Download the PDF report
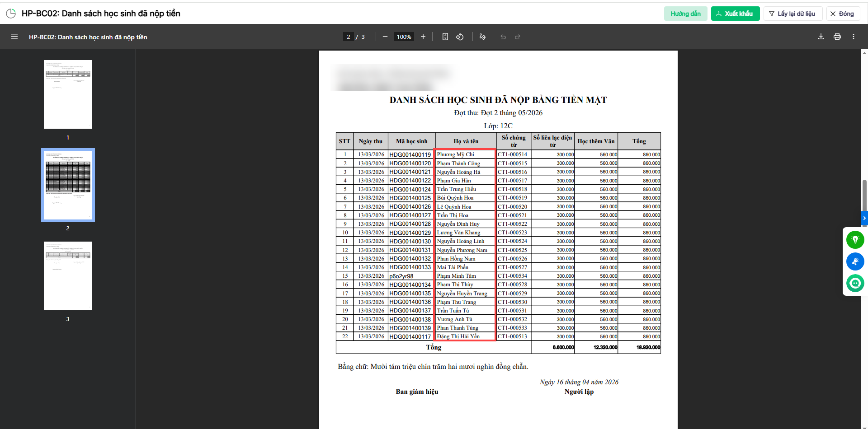This screenshot has height=429, width=868. (821, 37)
